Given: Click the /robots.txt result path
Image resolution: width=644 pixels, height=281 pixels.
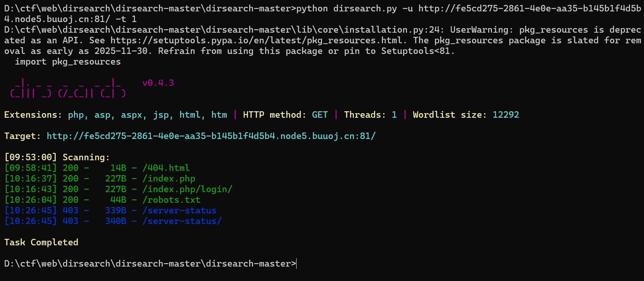Looking at the screenshot, I should (x=171, y=200).
